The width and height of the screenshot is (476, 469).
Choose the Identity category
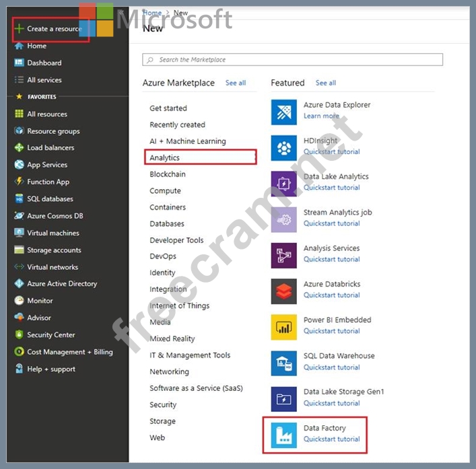click(162, 273)
